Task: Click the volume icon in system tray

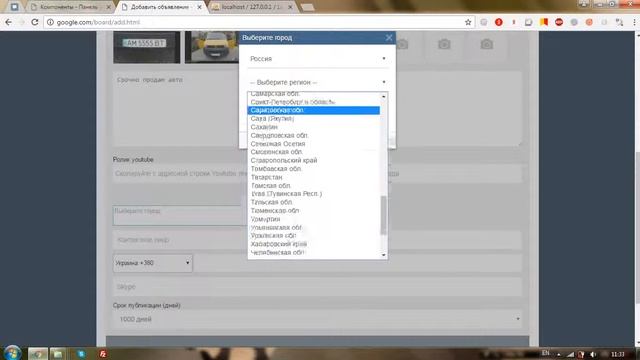Action: [593, 354]
